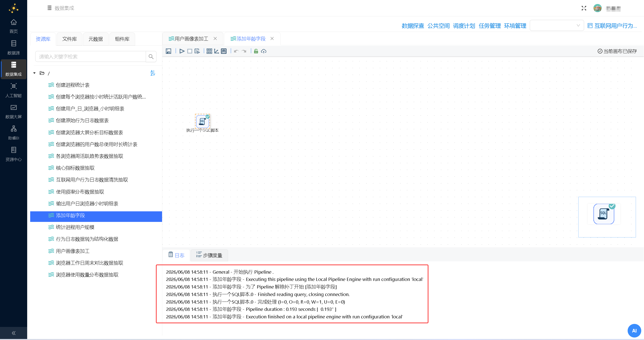
Task: Click the application logo at top-left
Action: (14, 8)
